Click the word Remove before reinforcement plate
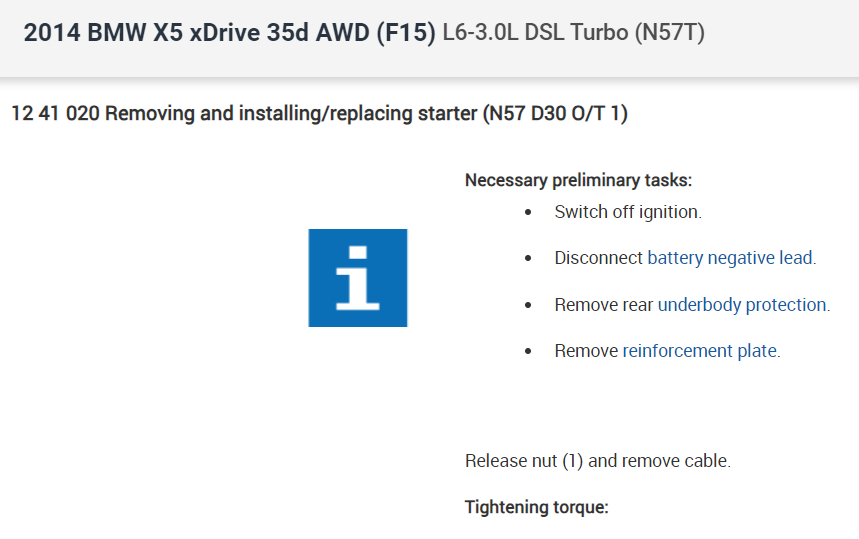Screen dimensions: 859x539 pos(587,351)
